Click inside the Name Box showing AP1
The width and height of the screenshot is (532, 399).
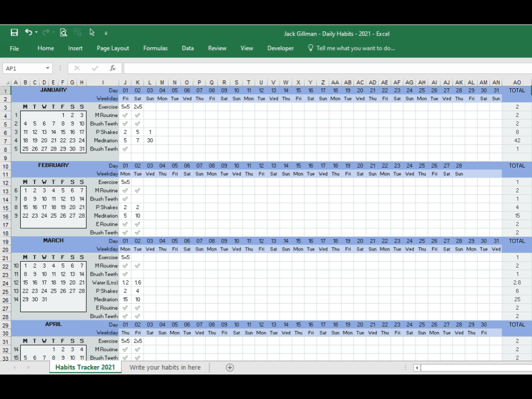[x=24, y=68]
